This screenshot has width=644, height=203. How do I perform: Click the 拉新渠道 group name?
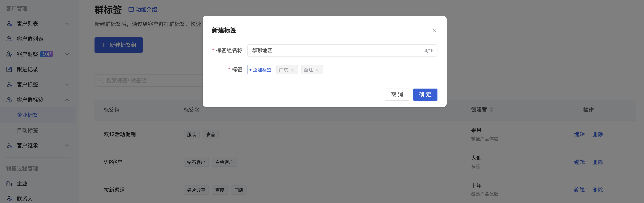tap(114, 190)
